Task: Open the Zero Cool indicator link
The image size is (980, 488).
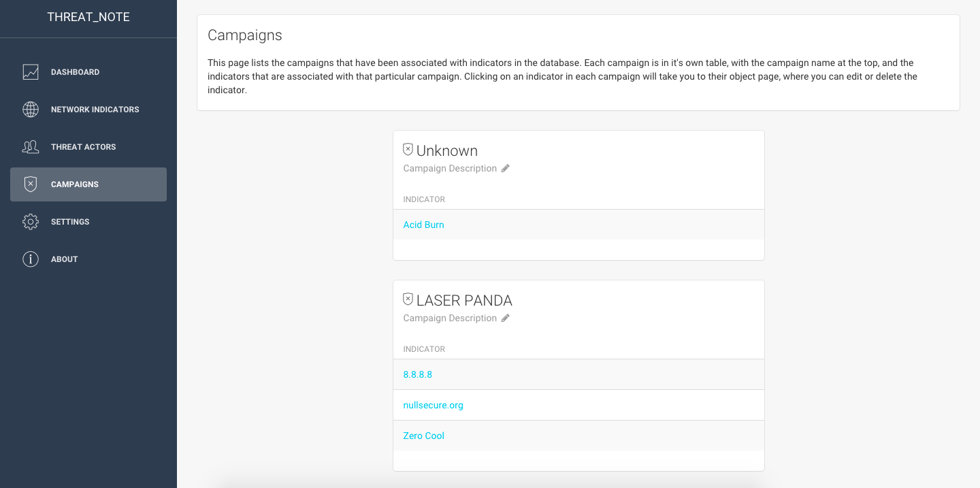Action: coord(423,436)
